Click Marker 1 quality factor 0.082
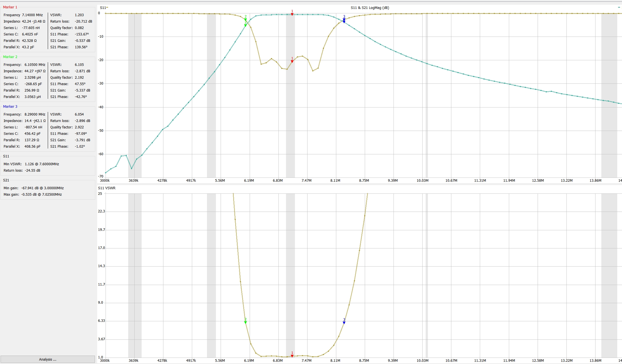This screenshot has height=364, width=622. pyautogui.click(x=79, y=28)
